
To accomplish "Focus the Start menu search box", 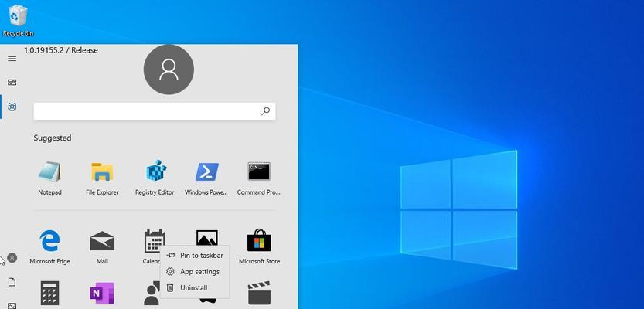I will 155,111.
